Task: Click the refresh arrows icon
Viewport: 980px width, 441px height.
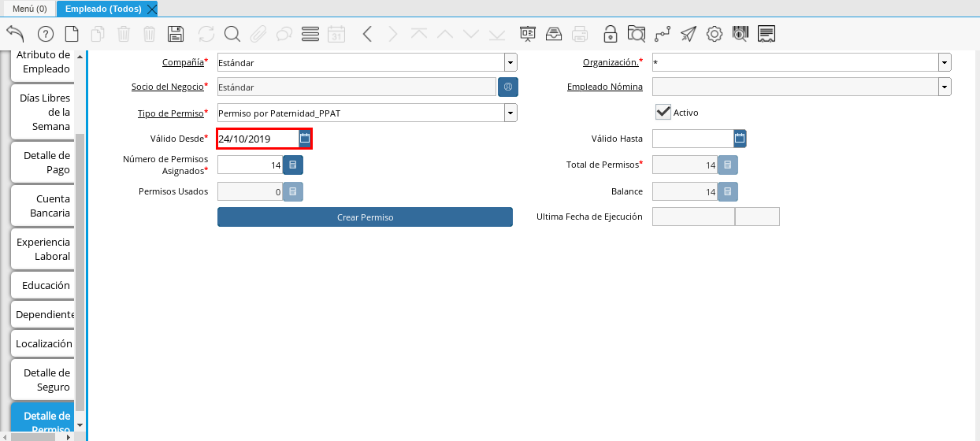Action: tap(206, 34)
